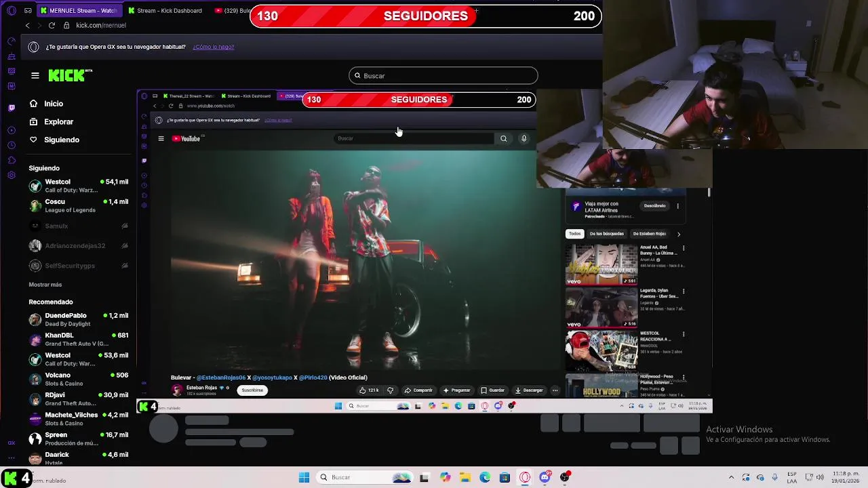Open Coscu League of Legends channel
Image resolution: width=868 pixels, height=488 pixels.
(79, 205)
